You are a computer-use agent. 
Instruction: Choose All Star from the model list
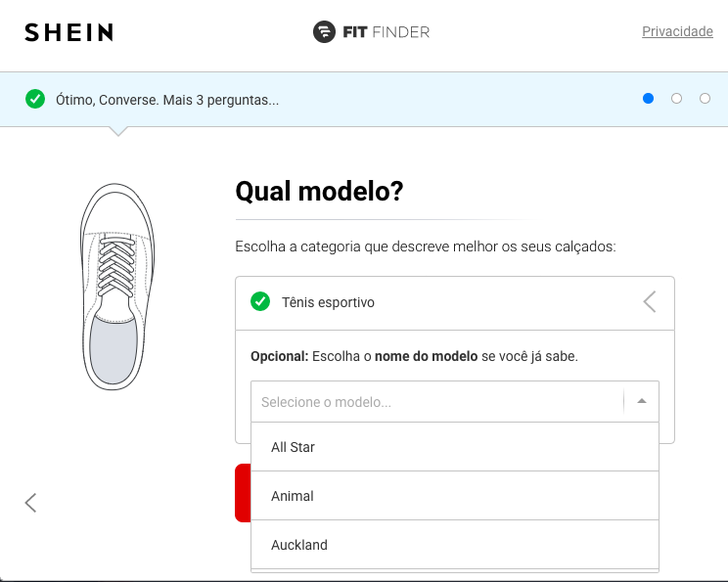point(455,447)
